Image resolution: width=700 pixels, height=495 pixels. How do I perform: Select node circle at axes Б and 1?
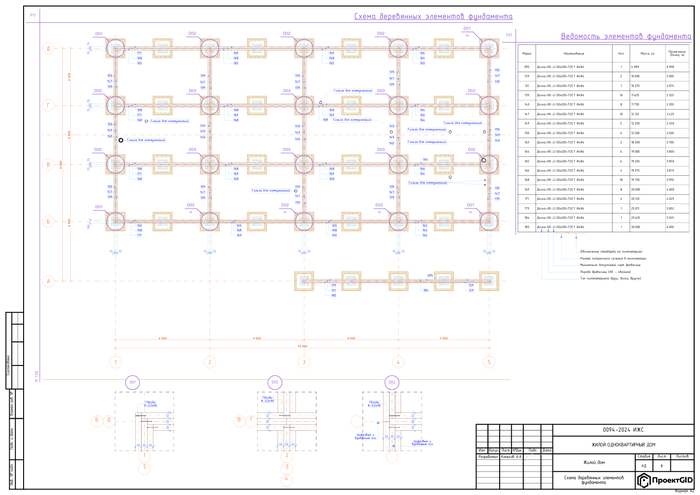[x=115, y=221]
